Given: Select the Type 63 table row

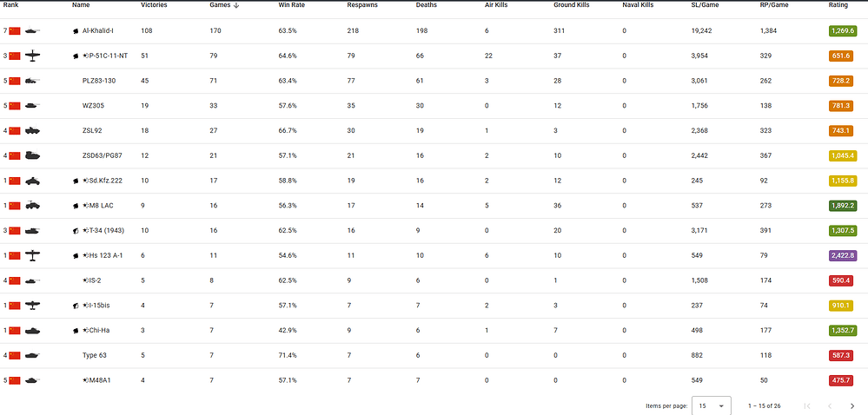Looking at the screenshot, I should pyautogui.click(x=434, y=355).
